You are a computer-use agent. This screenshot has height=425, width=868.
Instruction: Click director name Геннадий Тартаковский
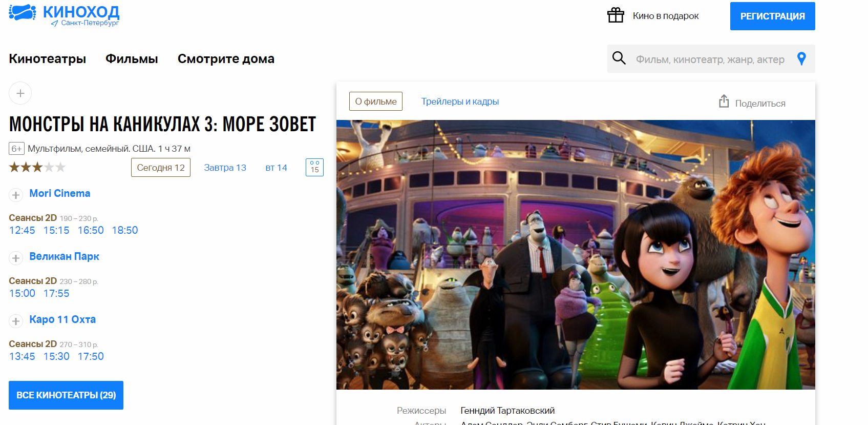pyautogui.click(x=507, y=411)
